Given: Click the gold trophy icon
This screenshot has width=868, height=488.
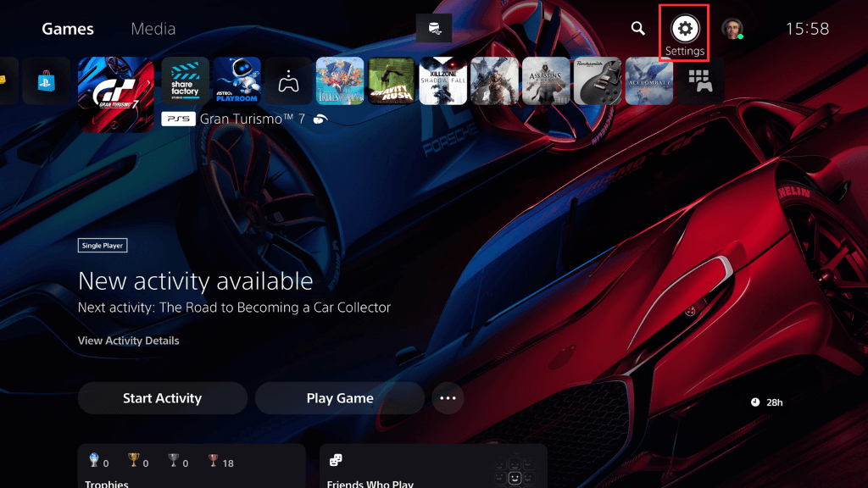Looking at the screenshot, I should point(133,460).
